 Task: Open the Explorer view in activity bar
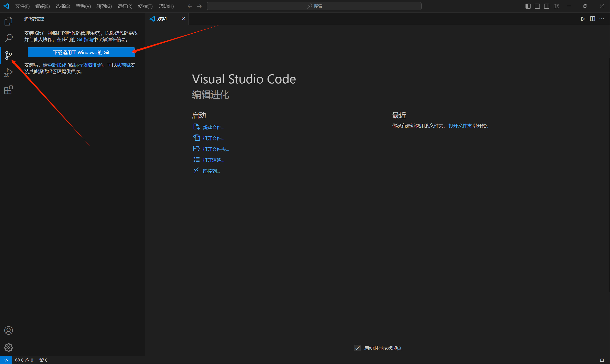8,21
